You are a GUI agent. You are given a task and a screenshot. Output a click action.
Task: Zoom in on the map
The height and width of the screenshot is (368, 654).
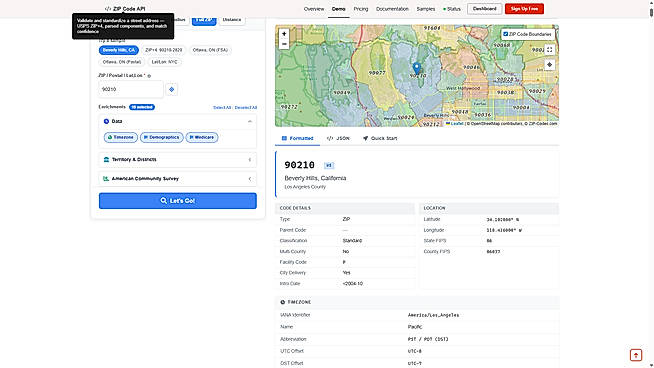click(x=284, y=34)
